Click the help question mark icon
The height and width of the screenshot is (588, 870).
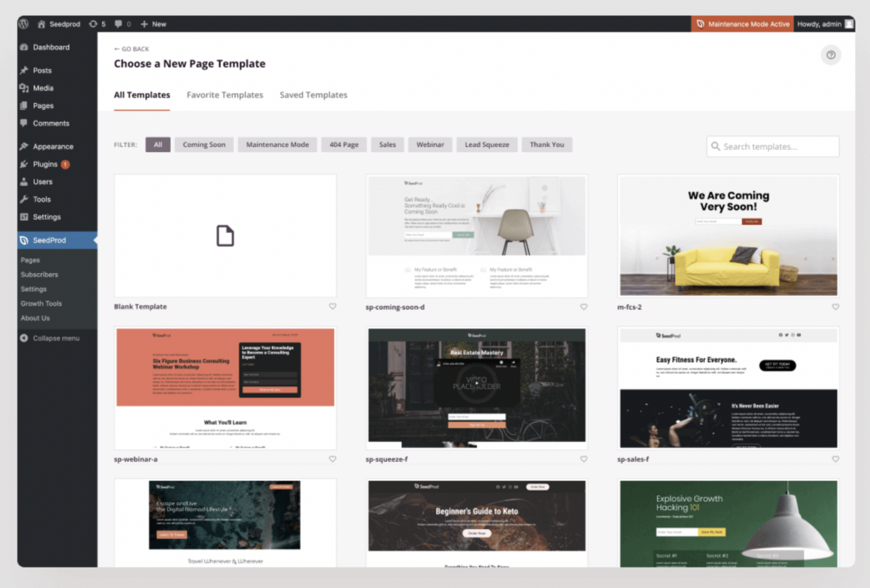(x=831, y=55)
